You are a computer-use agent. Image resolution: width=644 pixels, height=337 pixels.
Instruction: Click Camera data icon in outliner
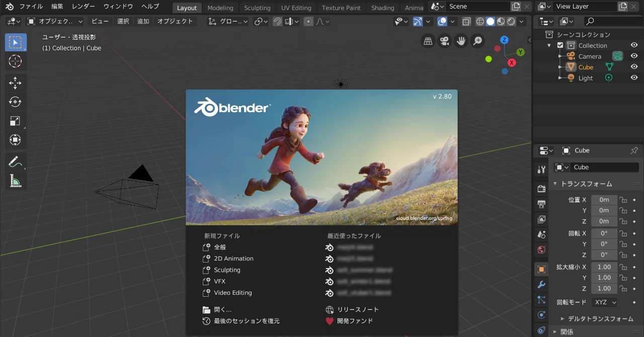617,56
